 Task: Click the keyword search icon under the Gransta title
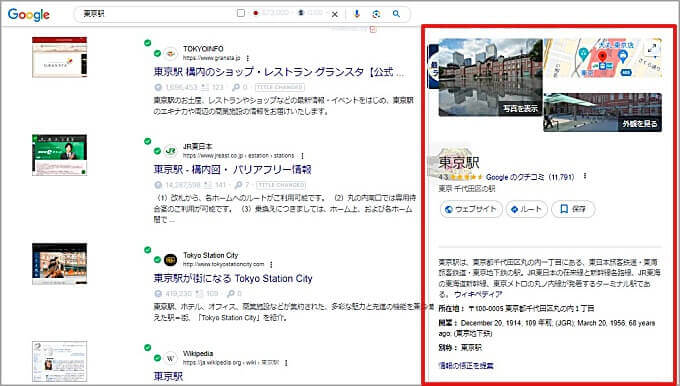236,87
